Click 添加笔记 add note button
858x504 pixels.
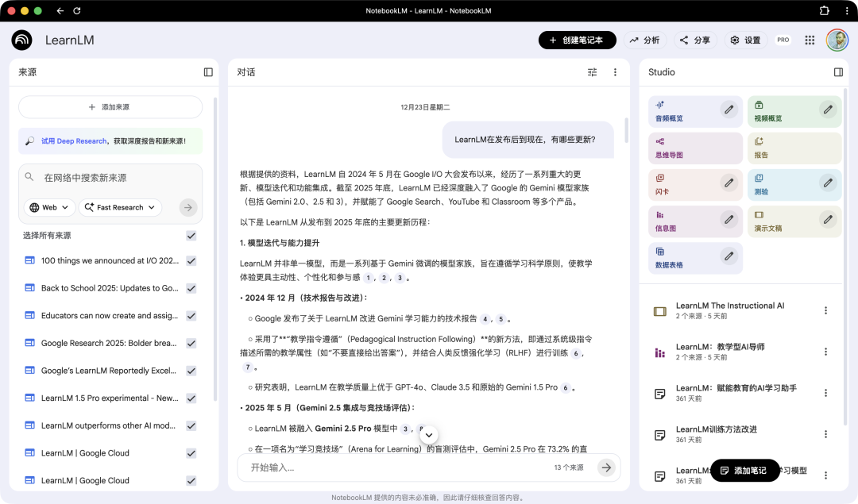coord(744,470)
